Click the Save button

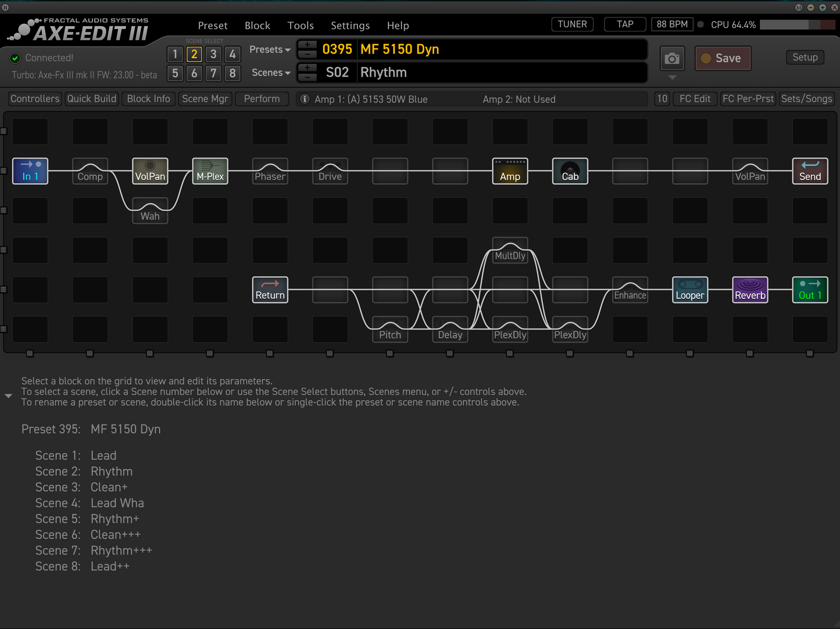[x=723, y=58]
